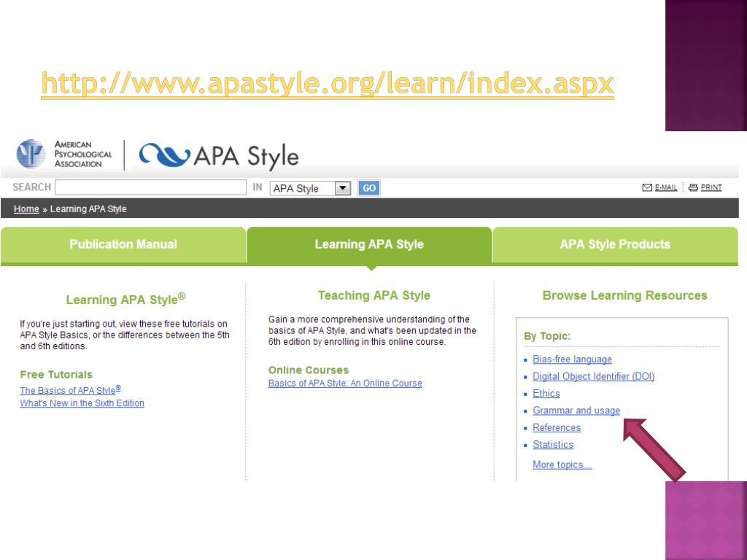Open the E-MAIL link
This screenshot has height=560, width=747.
tap(665, 187)
